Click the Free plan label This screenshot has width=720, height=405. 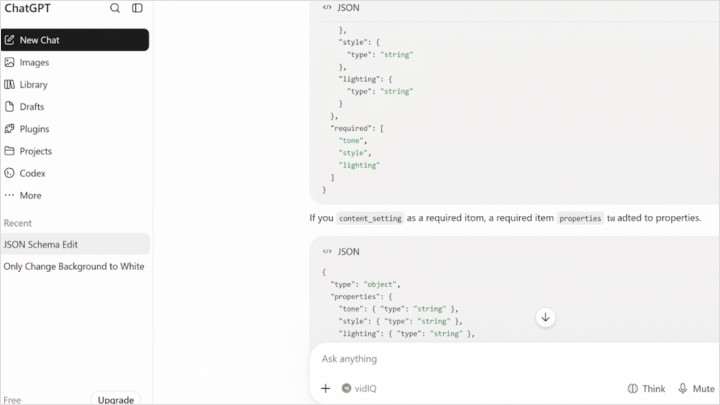click(12, 400)
